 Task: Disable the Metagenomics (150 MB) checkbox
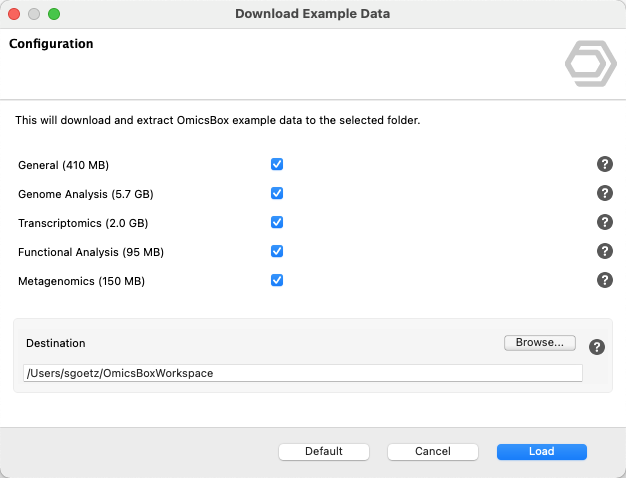277,280
